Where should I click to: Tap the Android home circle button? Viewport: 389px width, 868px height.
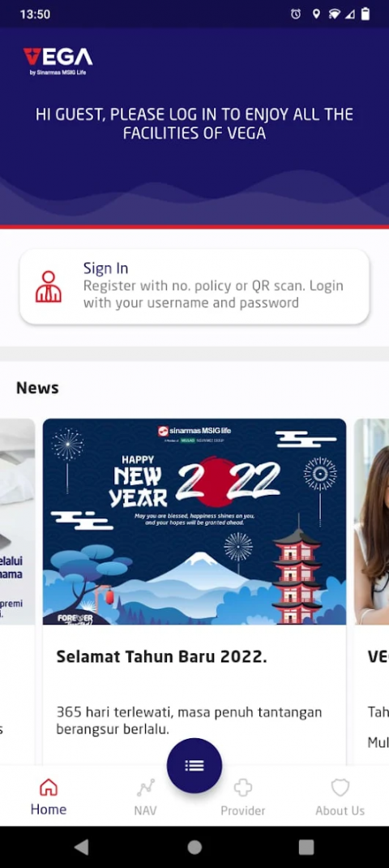click(194, 847)
